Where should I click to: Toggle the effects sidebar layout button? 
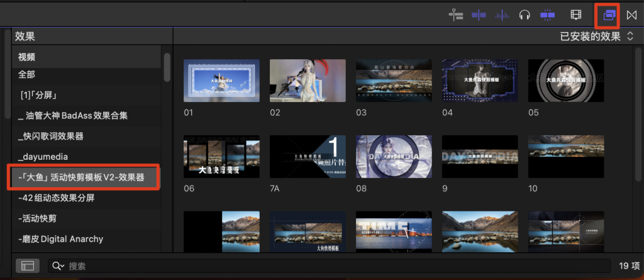pyautogui.click(x=27, y=266)
